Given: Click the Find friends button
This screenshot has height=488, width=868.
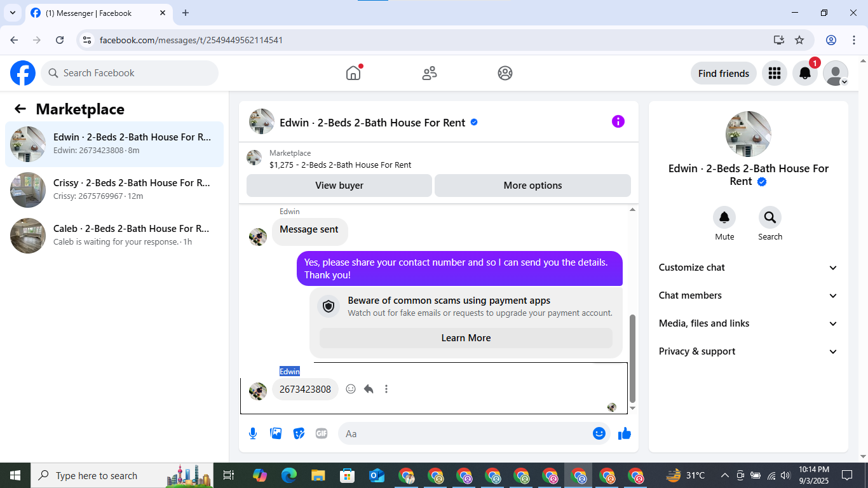Looking at the screenshot, I should point(724,73).
